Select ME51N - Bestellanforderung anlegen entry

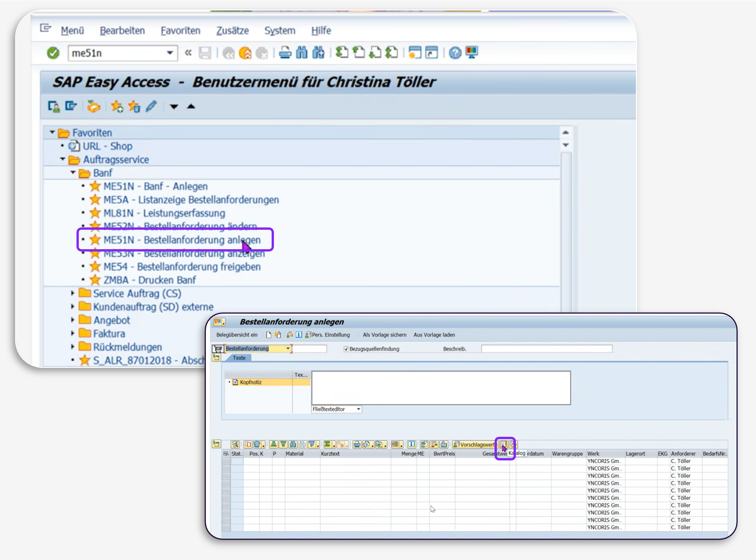pos(175,240)
